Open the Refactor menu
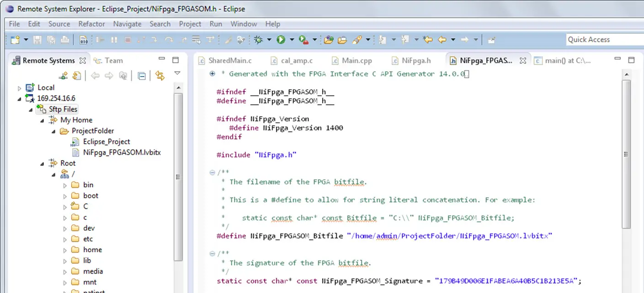This screenshot has width=644, height=293. click(91, 24)
